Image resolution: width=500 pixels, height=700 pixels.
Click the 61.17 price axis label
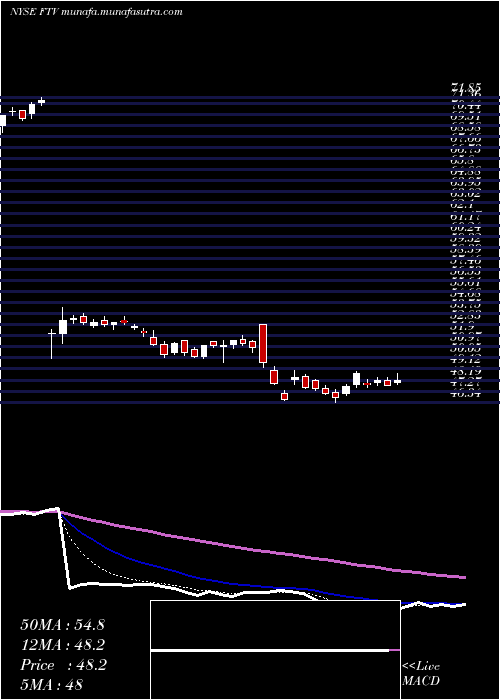coord(466,218)
